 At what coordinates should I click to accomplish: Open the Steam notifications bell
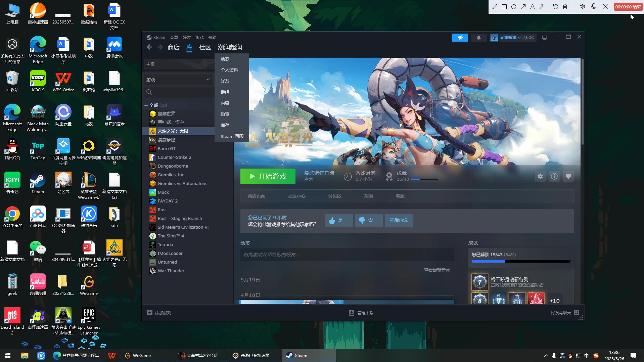pos(478,38)
